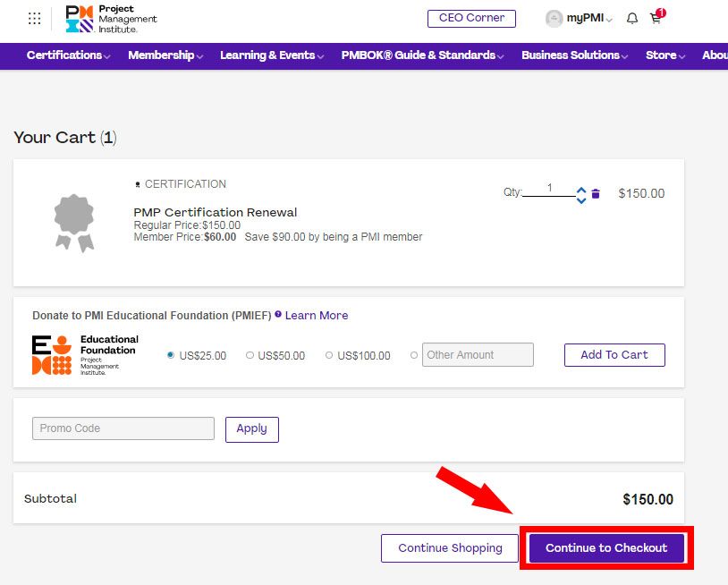This screenshot has width=728, height=585.
Task: Open the notifications bell
Action: tap(632, 19)
